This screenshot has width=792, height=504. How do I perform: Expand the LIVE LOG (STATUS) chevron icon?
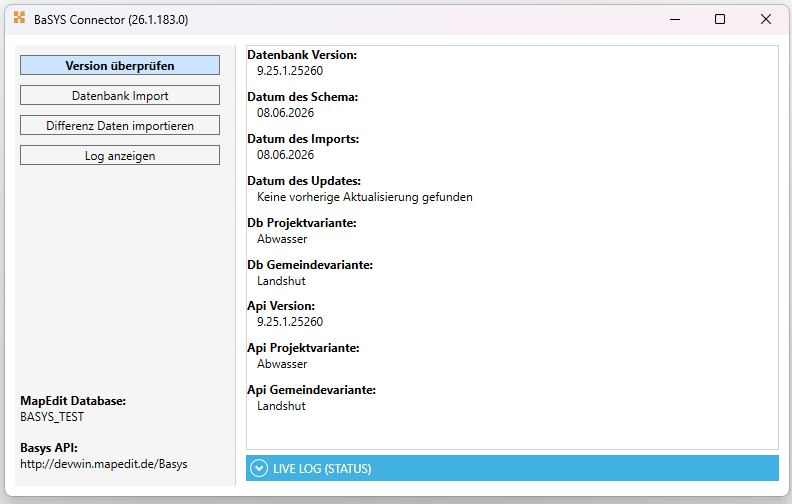[259, 468]
